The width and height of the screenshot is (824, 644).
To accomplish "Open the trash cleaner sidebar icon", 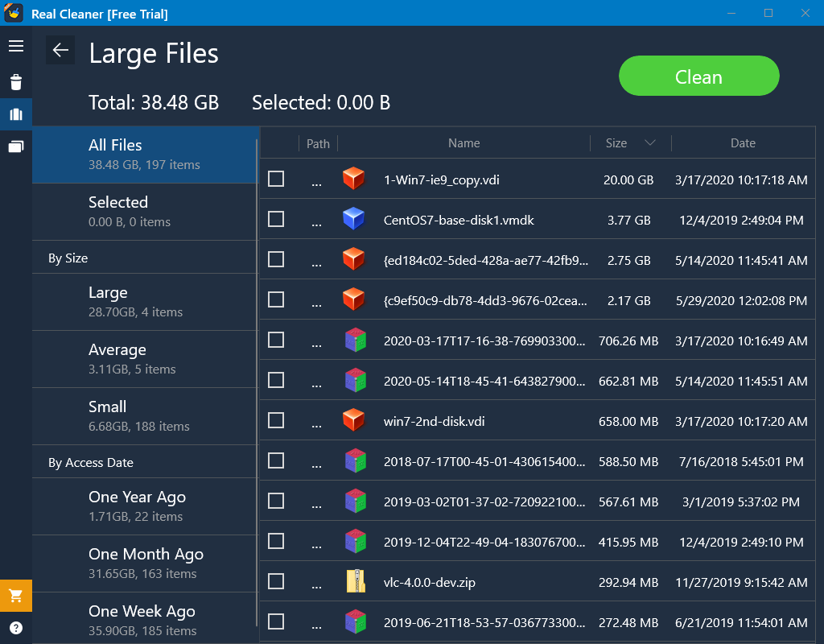I will [16, 82].
